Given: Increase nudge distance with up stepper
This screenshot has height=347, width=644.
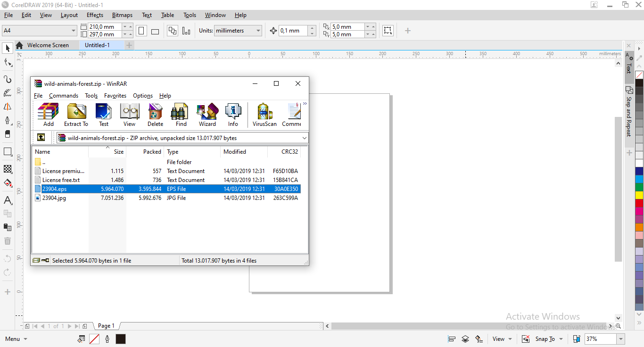Looking at the screenshot, I should 312,28.
